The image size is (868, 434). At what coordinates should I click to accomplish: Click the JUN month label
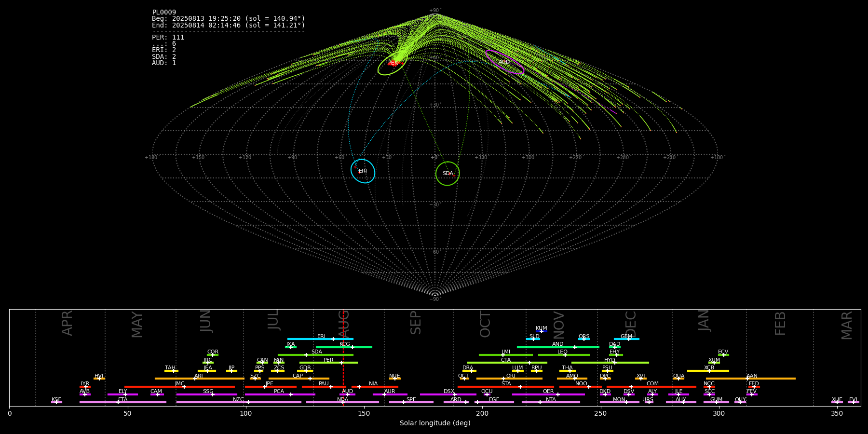pyautogui.click(x=205, y=321)
